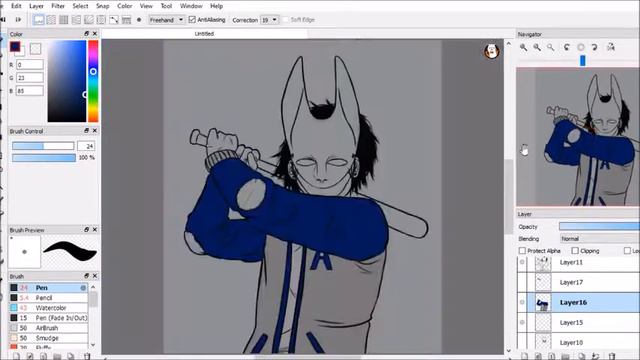Select the Pen (Fade In/Out) brush

point(48,318)
